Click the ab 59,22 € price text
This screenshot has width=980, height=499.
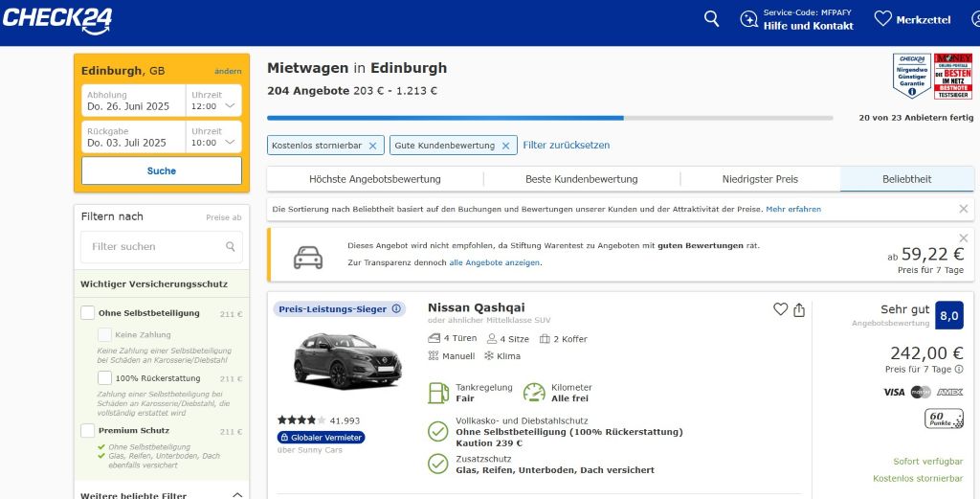click(925, 254)
